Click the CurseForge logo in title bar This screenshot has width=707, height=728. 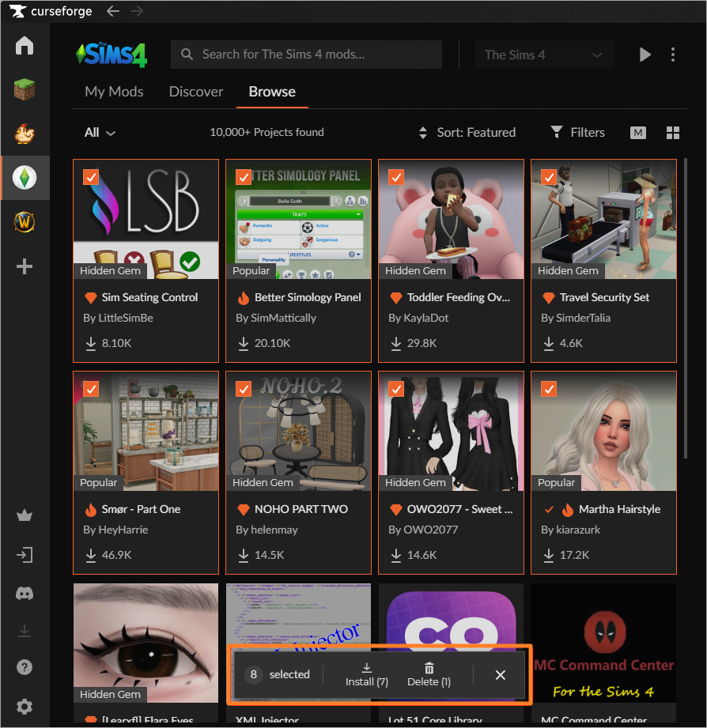50,11
